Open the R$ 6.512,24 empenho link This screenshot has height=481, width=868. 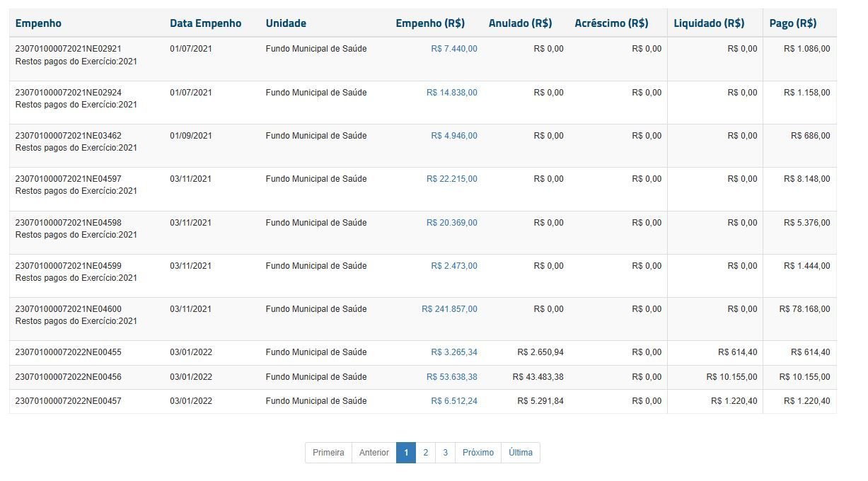coord(453,401)
